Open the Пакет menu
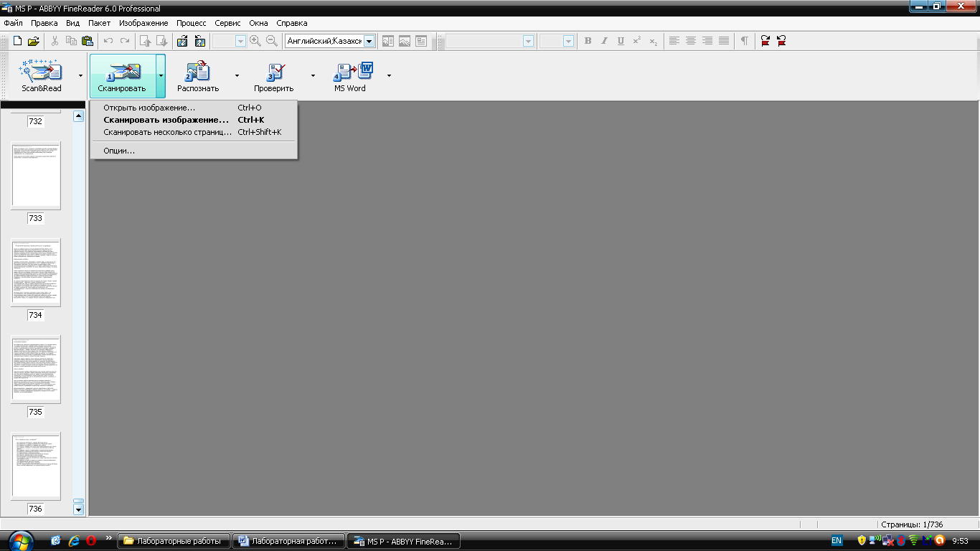 100,23
